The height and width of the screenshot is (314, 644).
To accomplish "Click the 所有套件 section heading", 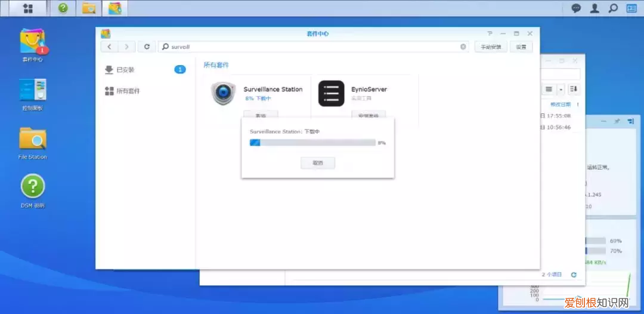I will pos(216,65).
